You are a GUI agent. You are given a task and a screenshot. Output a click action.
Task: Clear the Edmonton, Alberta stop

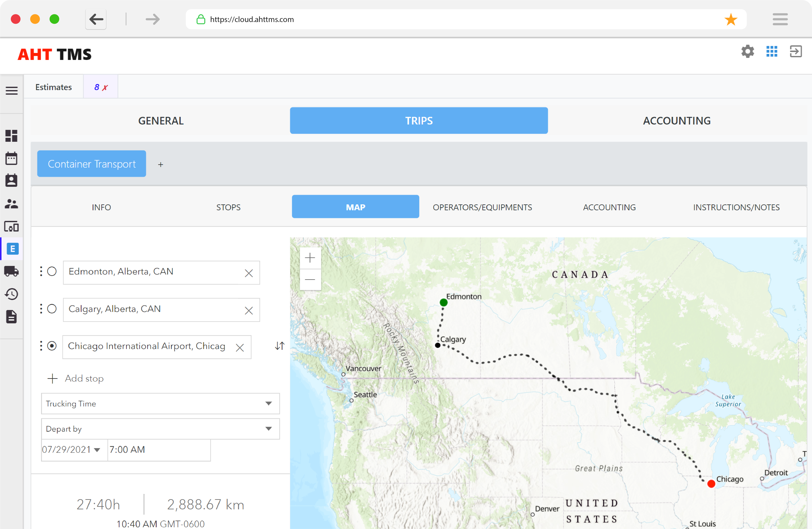point(249,273)
